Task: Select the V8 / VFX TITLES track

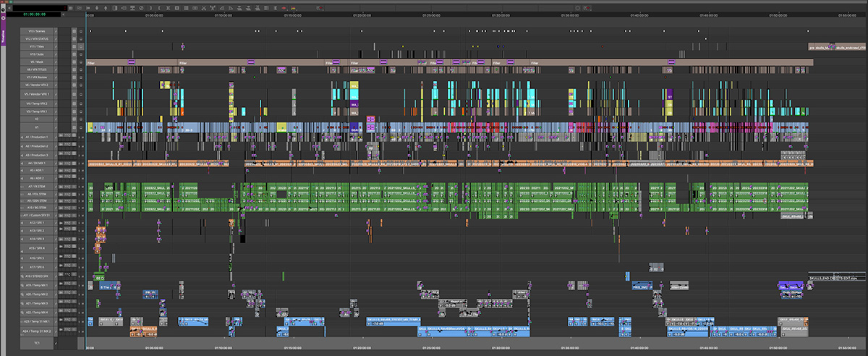Action: [37, 69]
